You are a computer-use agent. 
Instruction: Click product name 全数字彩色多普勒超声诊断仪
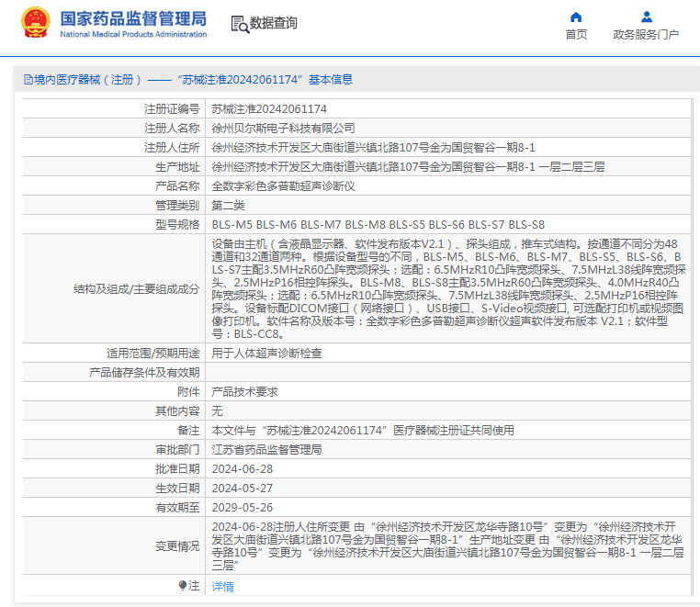click(283, 185)
